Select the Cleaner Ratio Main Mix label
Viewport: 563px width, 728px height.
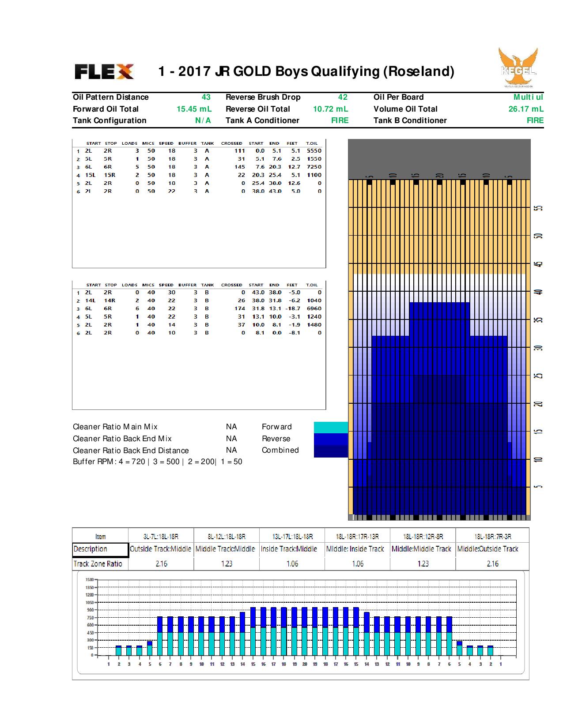(115, 427)
